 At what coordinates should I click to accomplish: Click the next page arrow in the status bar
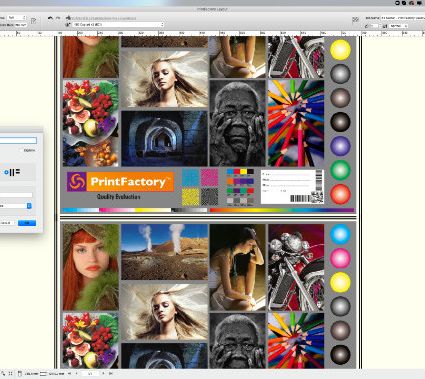pyautogui.click(x=103, y=374)
